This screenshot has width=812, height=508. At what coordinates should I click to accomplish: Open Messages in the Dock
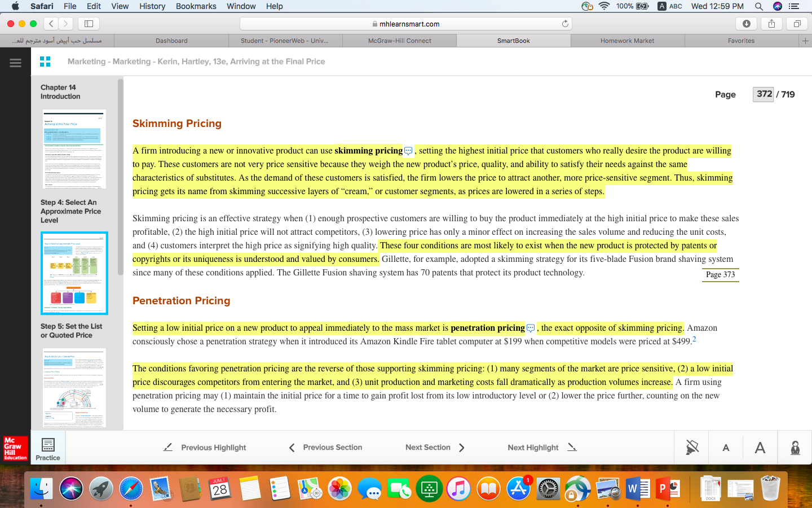[x=369, y=489]
